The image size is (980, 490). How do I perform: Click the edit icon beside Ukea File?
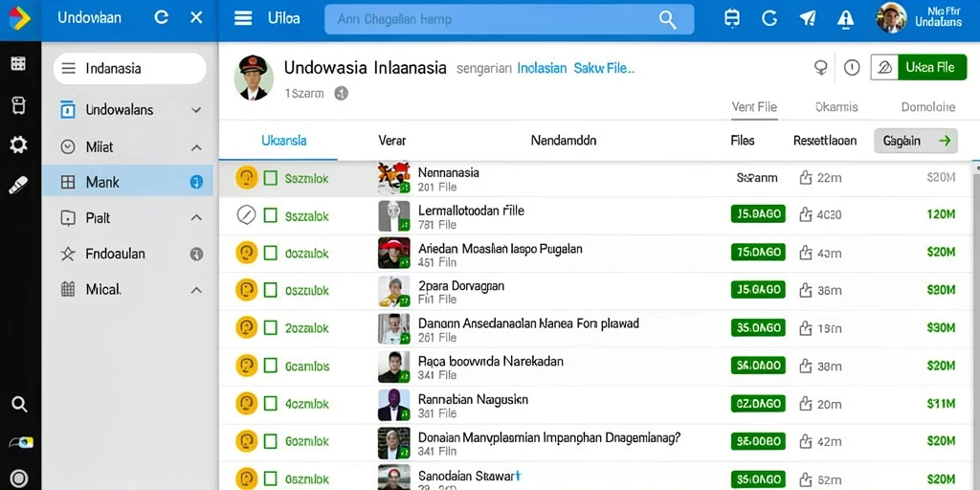[x=884, y=68]
